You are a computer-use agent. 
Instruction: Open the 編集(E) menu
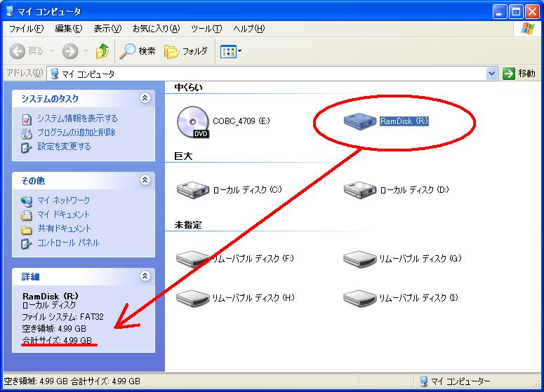[x=68, y=29]
